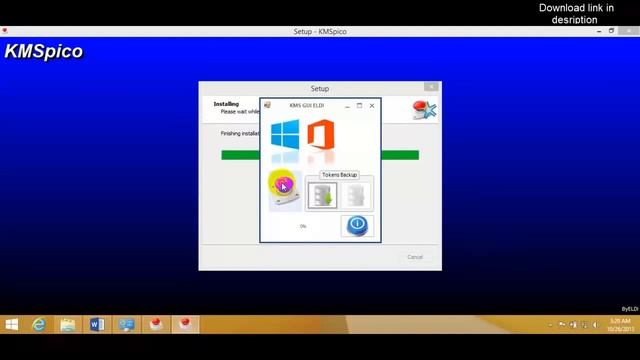
Task: Open File Explorer from the taskbar
Action: pyautogui.click(x=68, y=324)
